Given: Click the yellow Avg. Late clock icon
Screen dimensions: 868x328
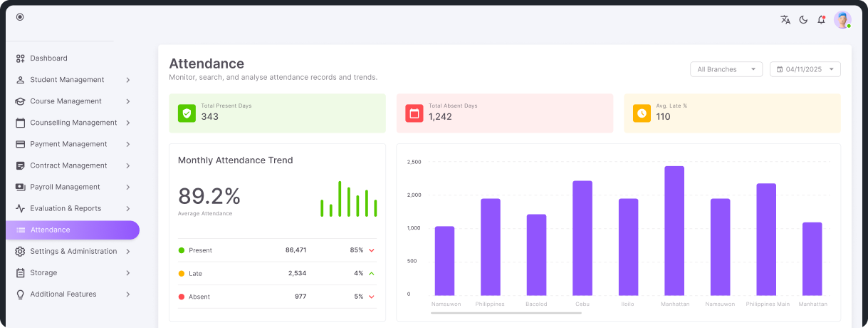Looking at the screenshot, I should coord(642,113).
